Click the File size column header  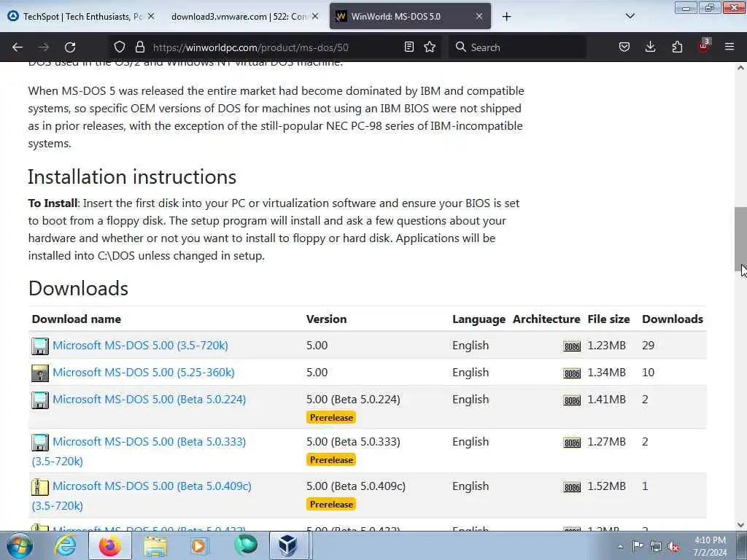point(608,319)
